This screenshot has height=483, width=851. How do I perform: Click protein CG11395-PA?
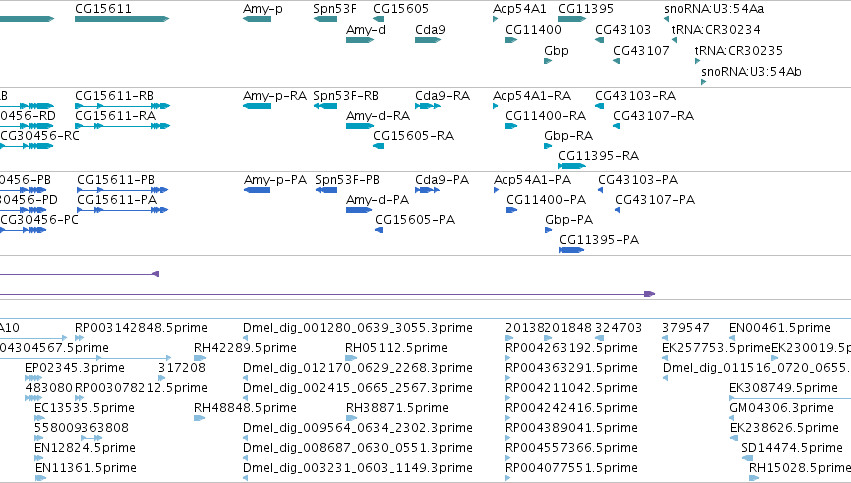(571, 250)
